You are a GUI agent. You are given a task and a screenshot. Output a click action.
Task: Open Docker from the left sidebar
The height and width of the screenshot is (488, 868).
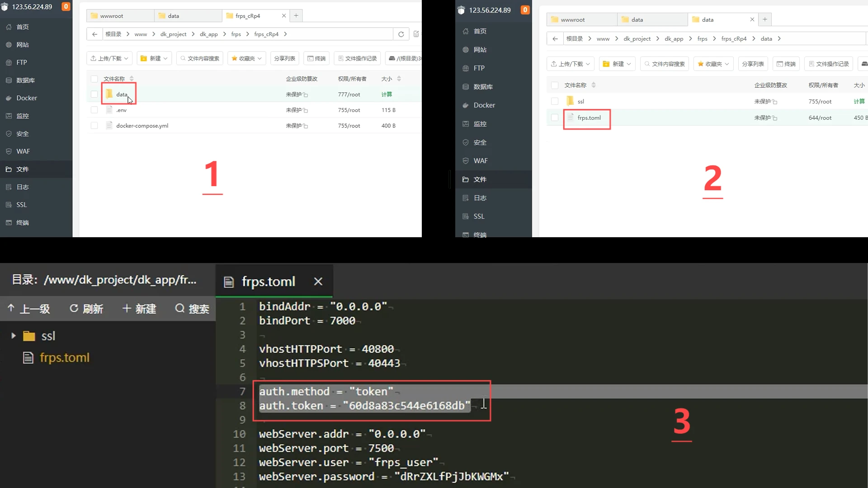pyautogui.click(x=26, y=98)
